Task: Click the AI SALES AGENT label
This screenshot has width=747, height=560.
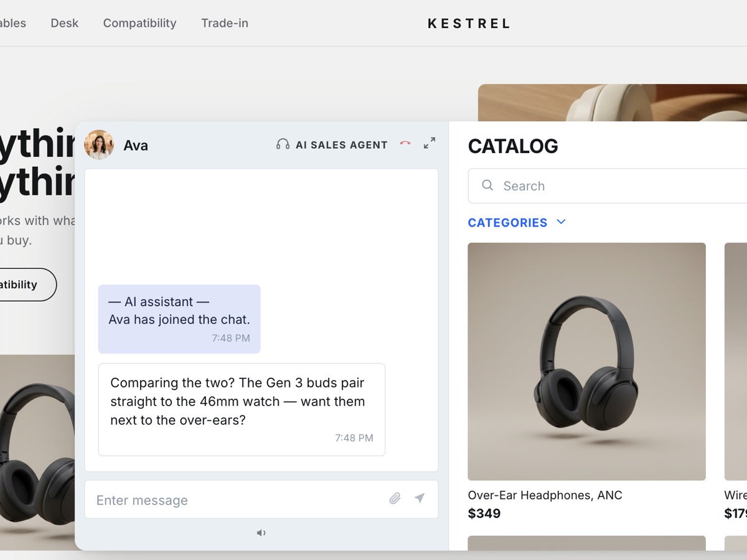Action: coord(342,145)
